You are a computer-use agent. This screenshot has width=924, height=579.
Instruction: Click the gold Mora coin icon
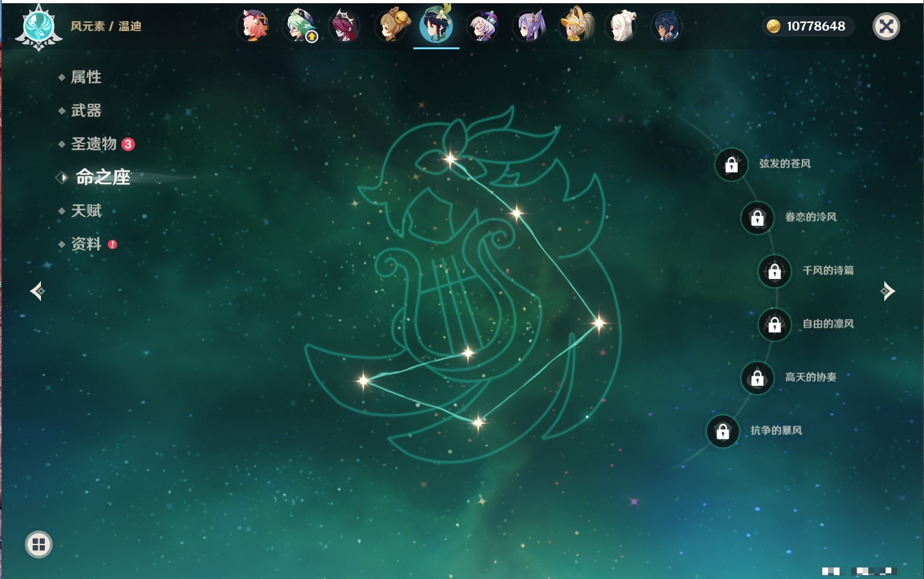tap(774, 26)
